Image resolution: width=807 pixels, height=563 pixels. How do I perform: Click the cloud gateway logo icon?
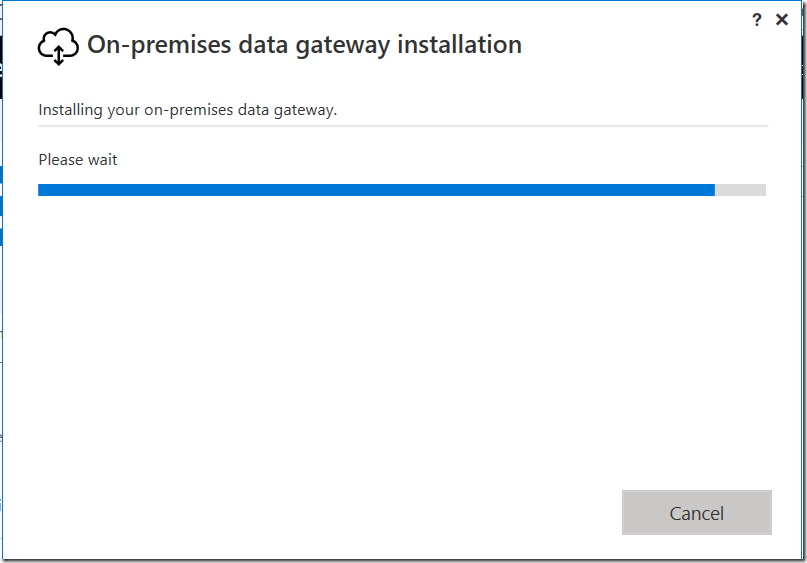[58, 46]
